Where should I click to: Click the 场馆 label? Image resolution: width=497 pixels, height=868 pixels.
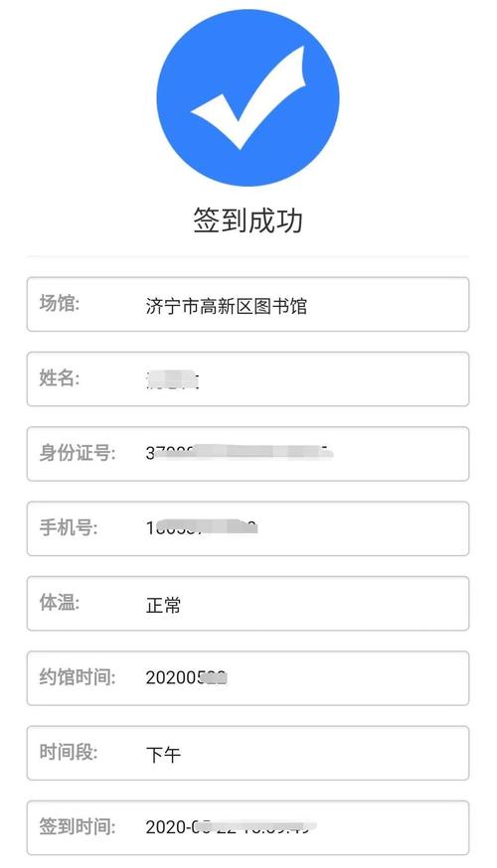(60, 303)
